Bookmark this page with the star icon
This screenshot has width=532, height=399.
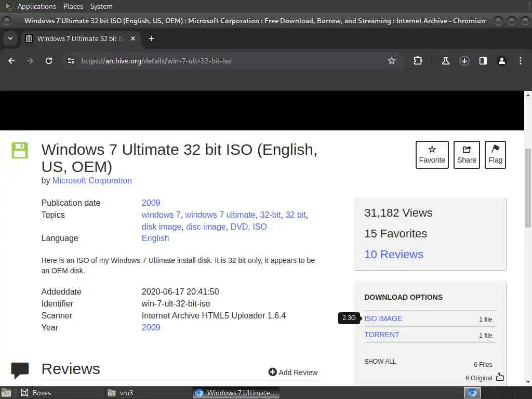tap(392, 61)
